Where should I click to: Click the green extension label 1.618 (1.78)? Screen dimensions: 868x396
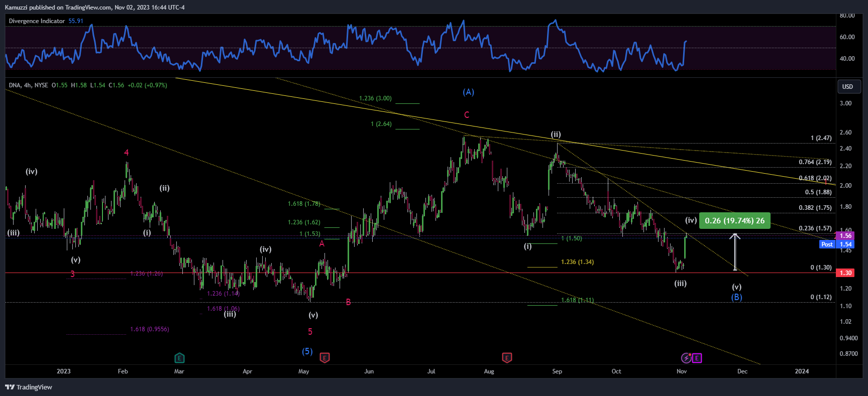304,204
